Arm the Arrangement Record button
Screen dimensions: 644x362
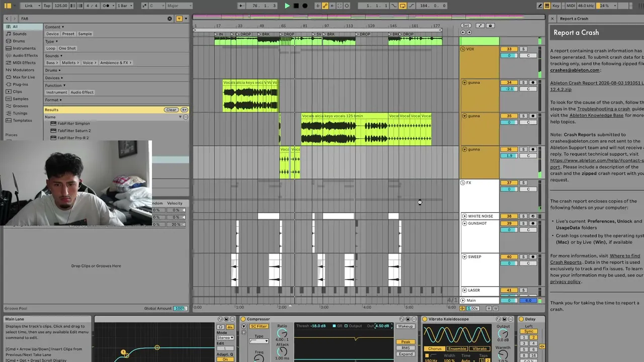point(305,6)
